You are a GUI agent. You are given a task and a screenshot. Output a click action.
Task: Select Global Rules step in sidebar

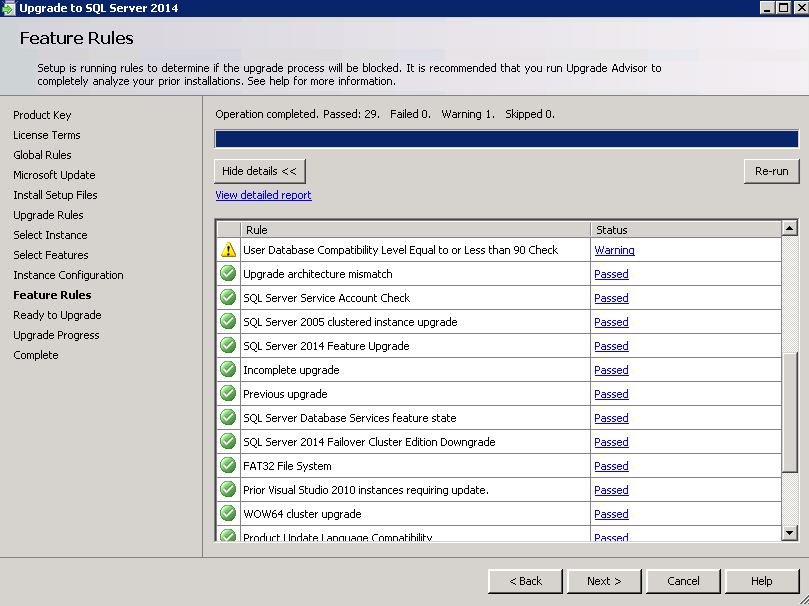pyautogui.click(x=42, y=155)
